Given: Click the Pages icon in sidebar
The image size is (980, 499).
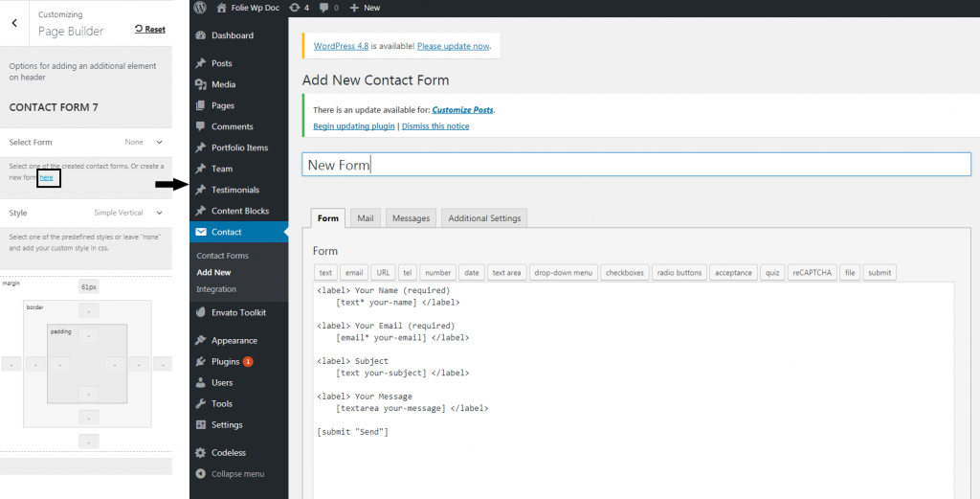Looking at the screenshot, I should click(x=201, y=105).
